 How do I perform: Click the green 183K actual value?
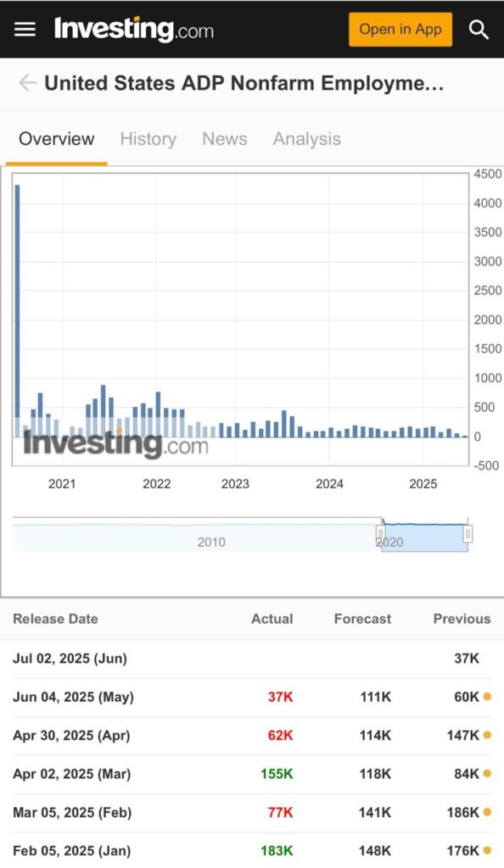[x=277, y=851]
